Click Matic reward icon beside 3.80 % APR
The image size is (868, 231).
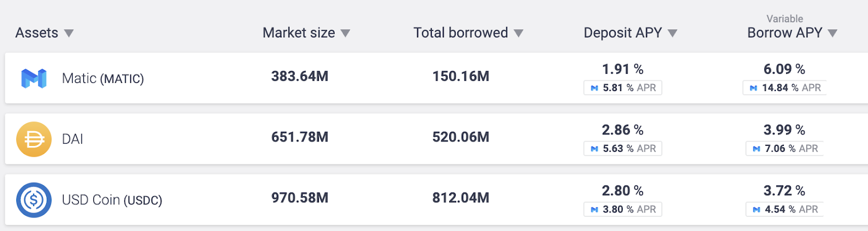(x=595, y=209)
